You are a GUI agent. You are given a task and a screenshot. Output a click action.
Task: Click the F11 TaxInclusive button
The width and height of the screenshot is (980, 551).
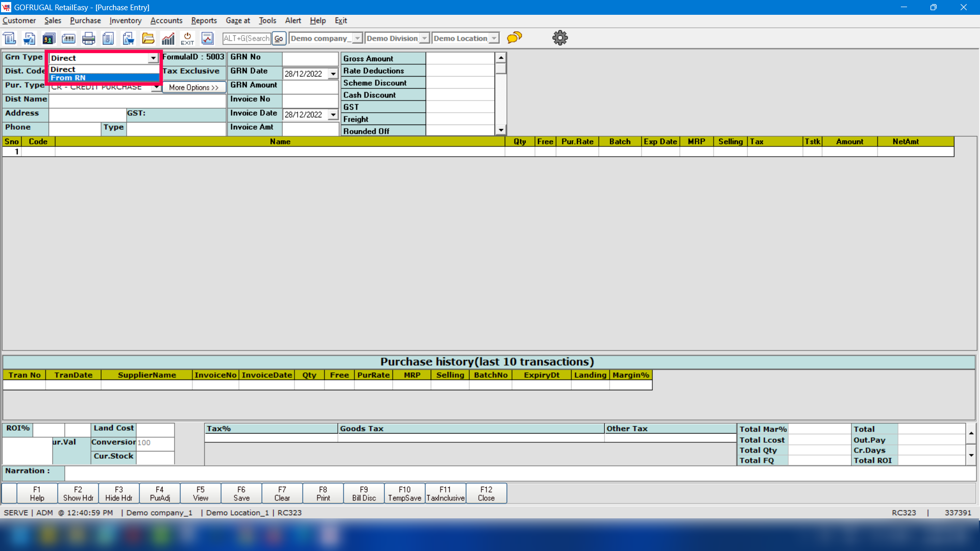point(445,493)
